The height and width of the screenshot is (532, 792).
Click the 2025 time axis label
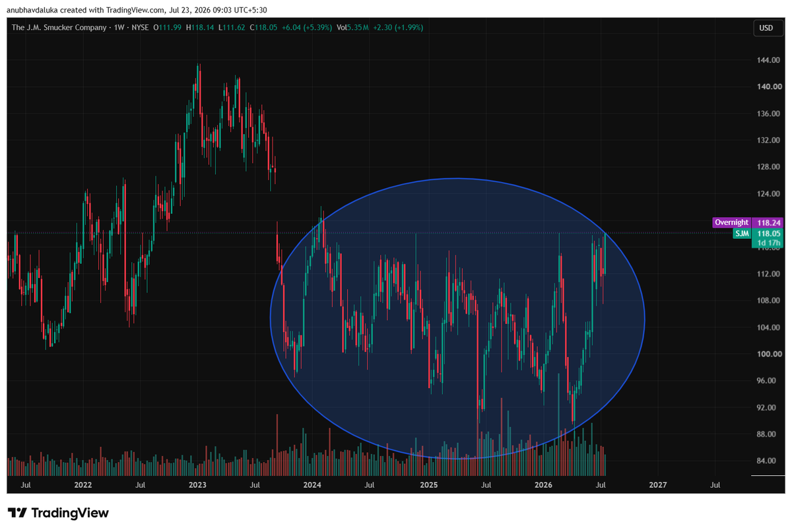(x=429, y=485)
